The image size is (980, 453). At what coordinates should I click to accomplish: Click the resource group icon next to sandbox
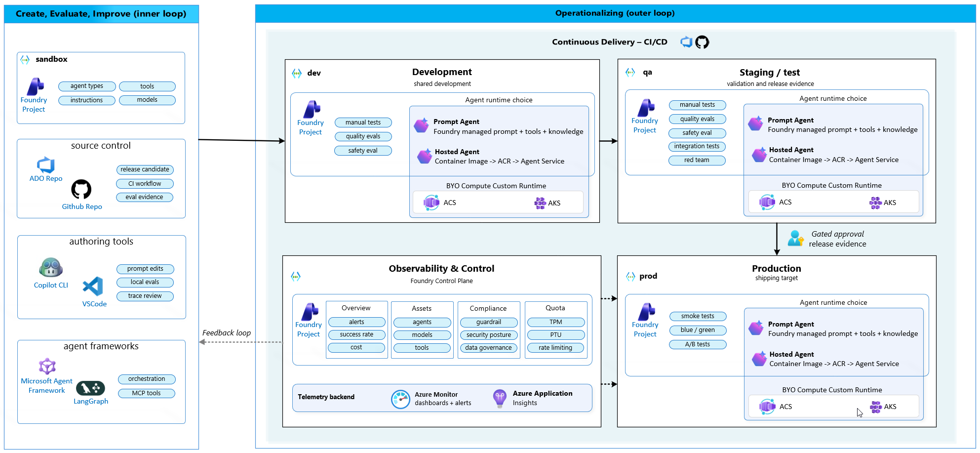pyautogui.click(x=25, y=60)
